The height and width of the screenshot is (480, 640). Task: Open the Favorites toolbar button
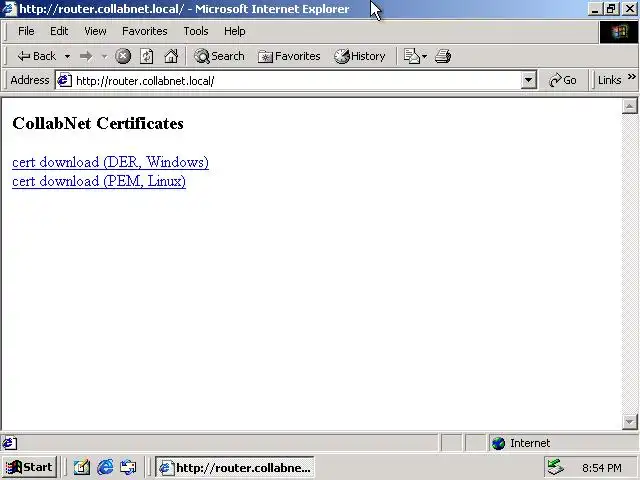point(289,56)
